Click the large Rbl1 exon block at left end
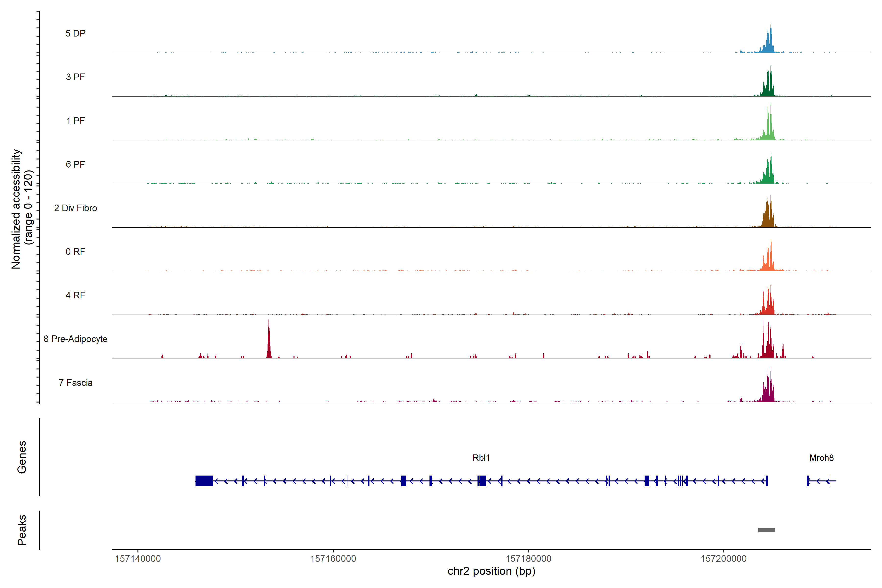 [204, 481]
